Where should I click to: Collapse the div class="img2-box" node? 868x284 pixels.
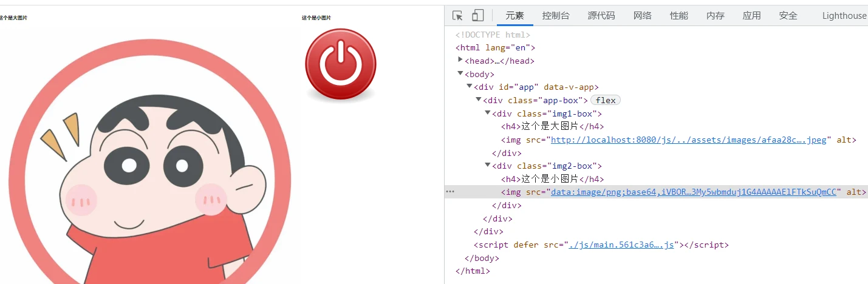click(x=488, y=165)
